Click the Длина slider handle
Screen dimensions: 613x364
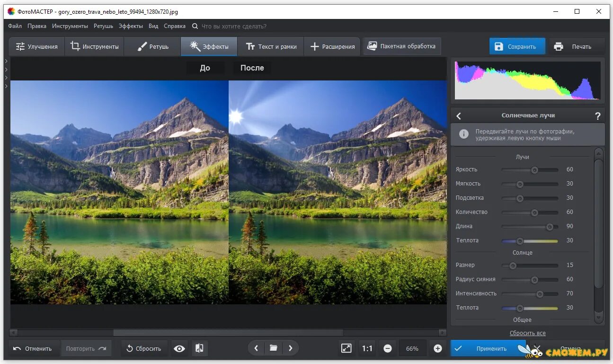[550, 226]
